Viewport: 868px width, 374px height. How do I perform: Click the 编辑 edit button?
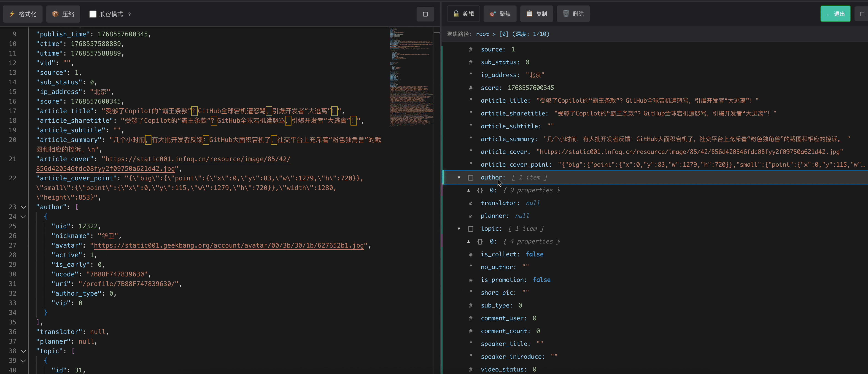pos(463,14)
